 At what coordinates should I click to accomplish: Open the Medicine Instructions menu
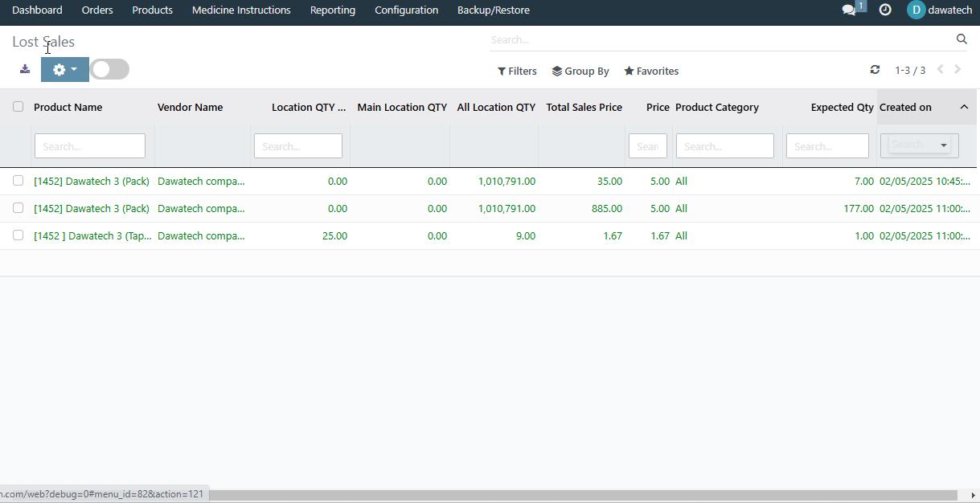(241, 10)
